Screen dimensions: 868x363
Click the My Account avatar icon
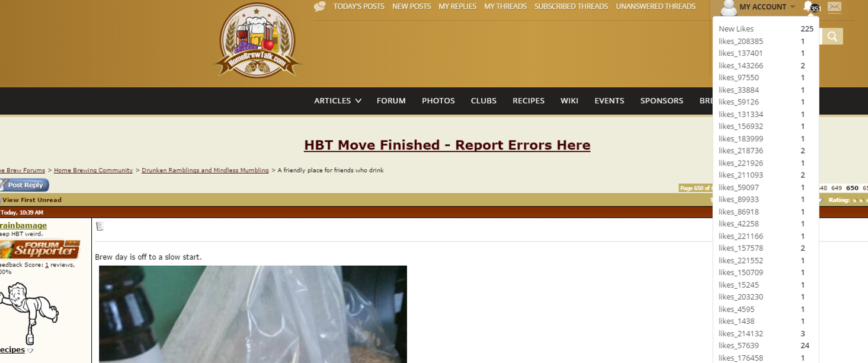tap(728, 7)
